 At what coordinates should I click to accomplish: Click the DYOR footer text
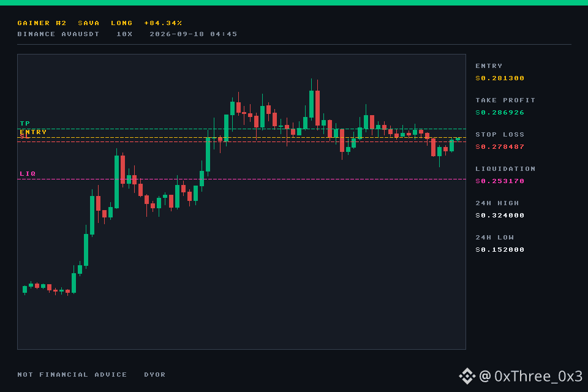(155, 375)
